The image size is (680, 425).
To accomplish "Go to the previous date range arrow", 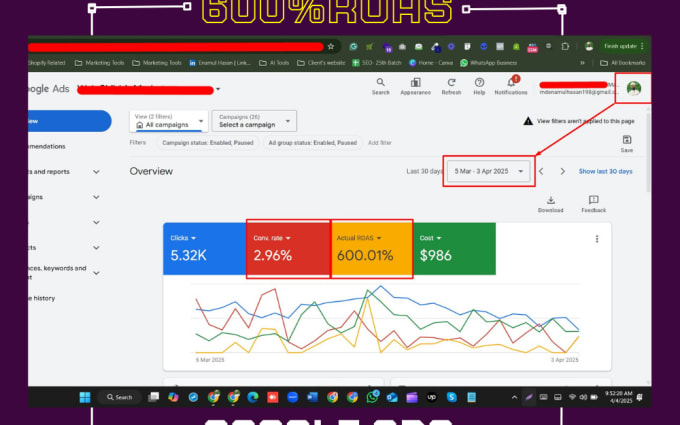I will (x=541, y=171).
